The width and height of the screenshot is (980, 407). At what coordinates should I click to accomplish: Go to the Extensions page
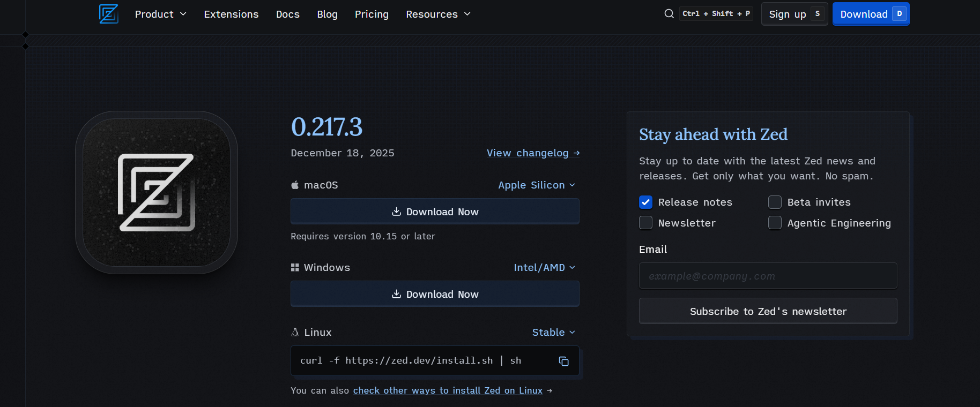coord(231,14)
